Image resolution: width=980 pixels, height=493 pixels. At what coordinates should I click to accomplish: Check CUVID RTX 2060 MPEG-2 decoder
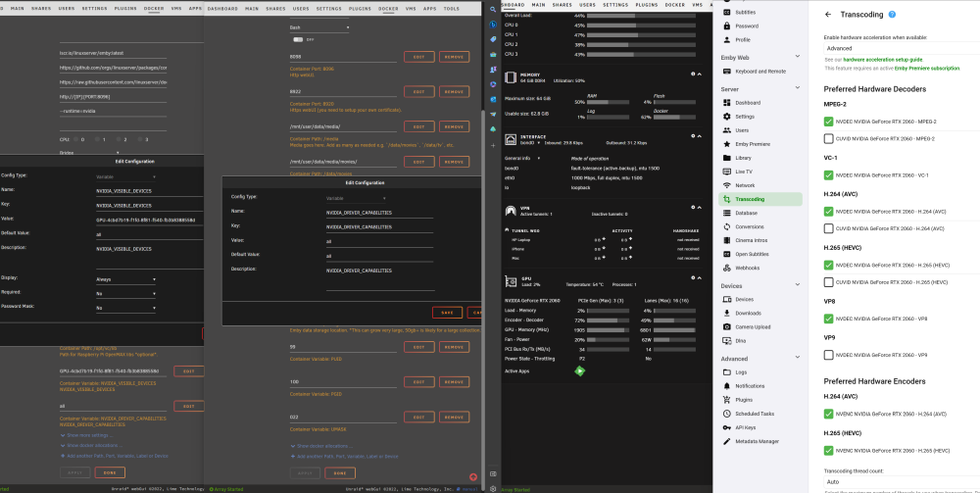tap(829, 139)
